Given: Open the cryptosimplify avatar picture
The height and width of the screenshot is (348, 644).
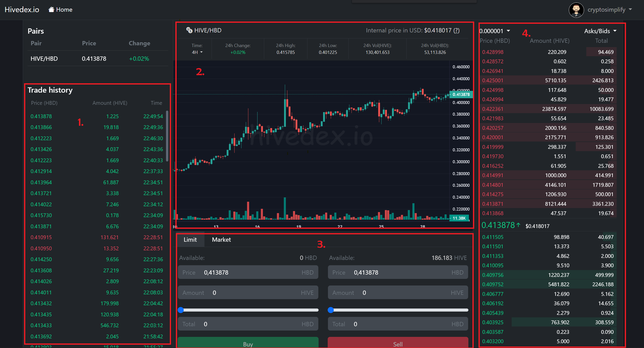Looking at the screenshot, I should 576,10.
